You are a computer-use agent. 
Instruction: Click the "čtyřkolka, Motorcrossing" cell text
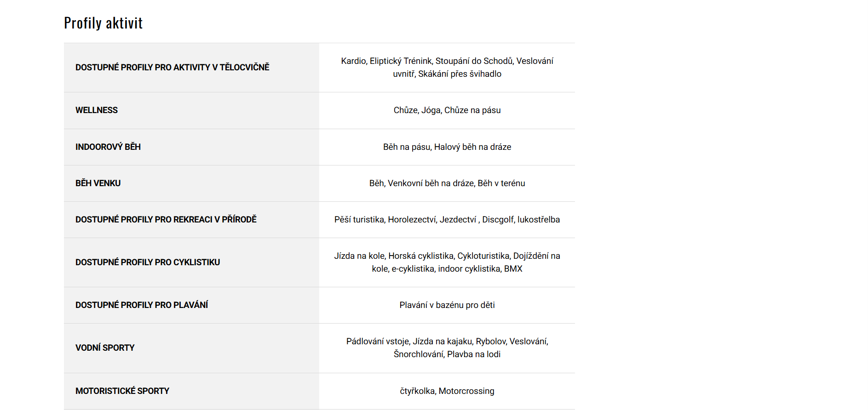(x=447, y=391)
